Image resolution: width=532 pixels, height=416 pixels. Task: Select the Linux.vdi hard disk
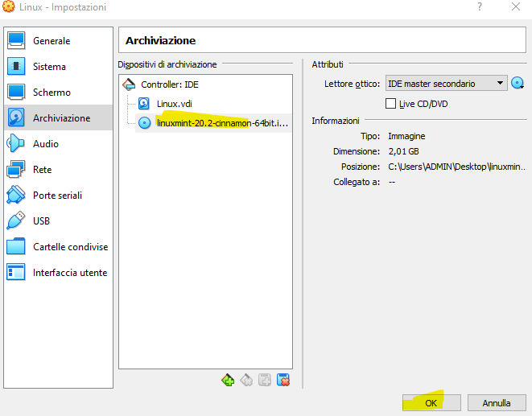175,104
